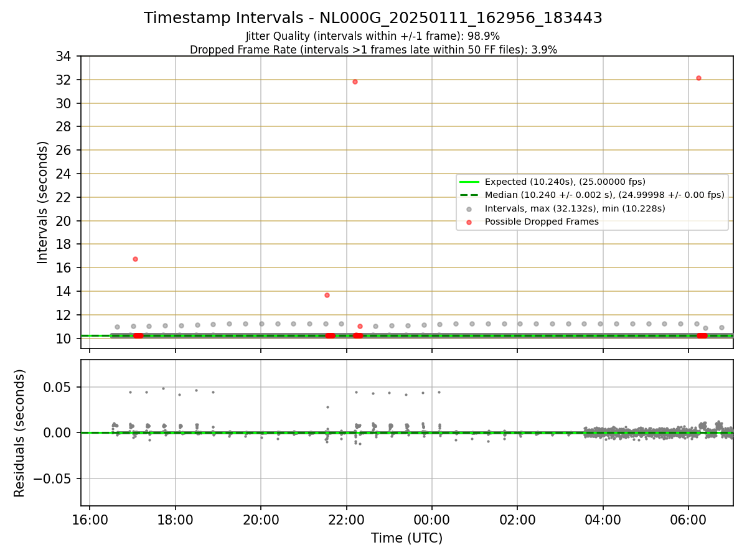Screen dimensions: 747x560
Task: Click the '06:00' x-axis tick label
Action: click(x=688, y=519)
